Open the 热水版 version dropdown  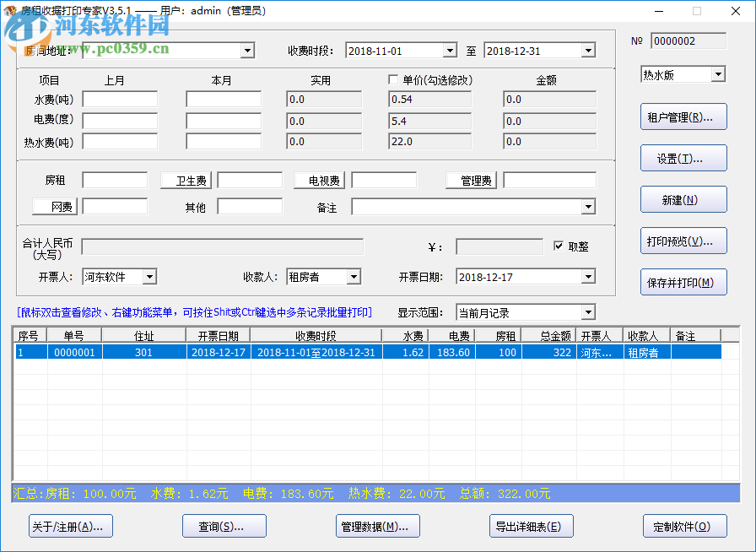pyautogui.click(x=719, y=74)
